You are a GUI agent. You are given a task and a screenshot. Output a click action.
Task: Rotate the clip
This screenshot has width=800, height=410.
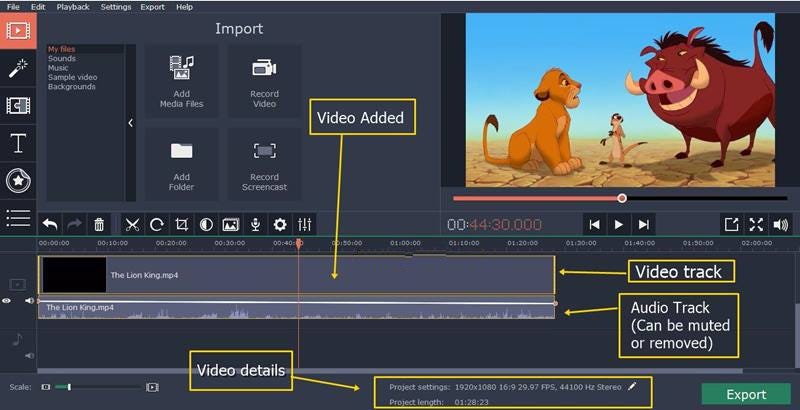(157, 224)
